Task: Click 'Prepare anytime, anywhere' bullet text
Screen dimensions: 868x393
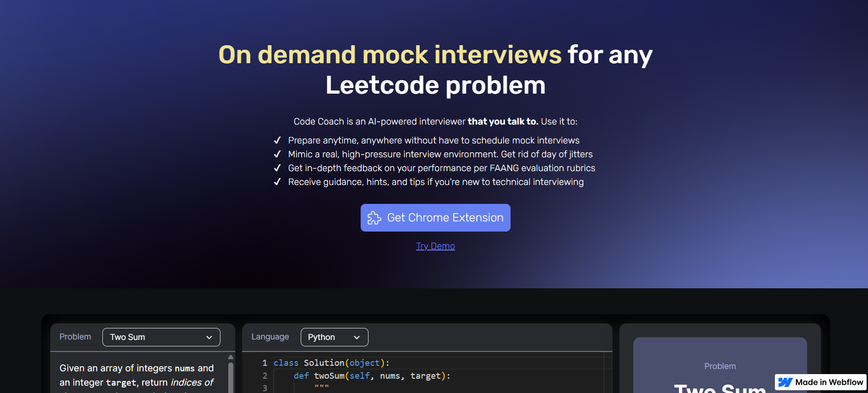Action: pyautogui.click(x=434, y=140)
